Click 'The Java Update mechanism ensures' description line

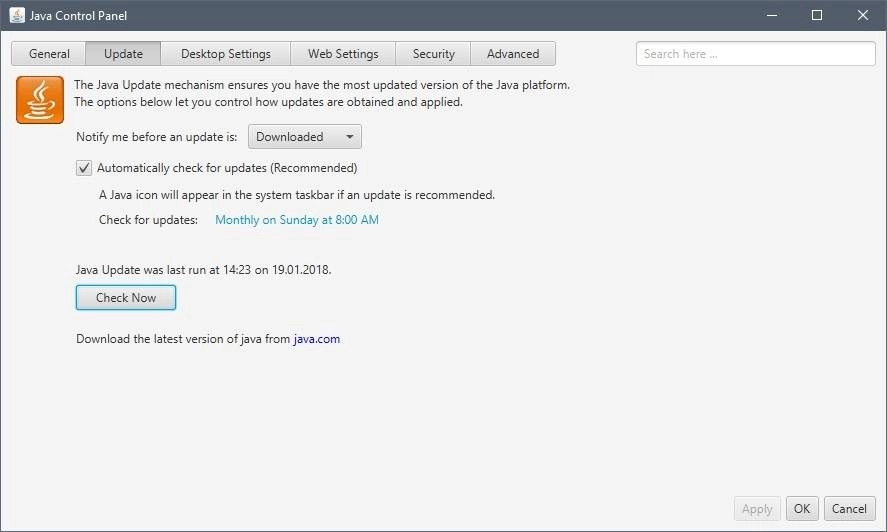pyautogui.click(x=322, y=85)
